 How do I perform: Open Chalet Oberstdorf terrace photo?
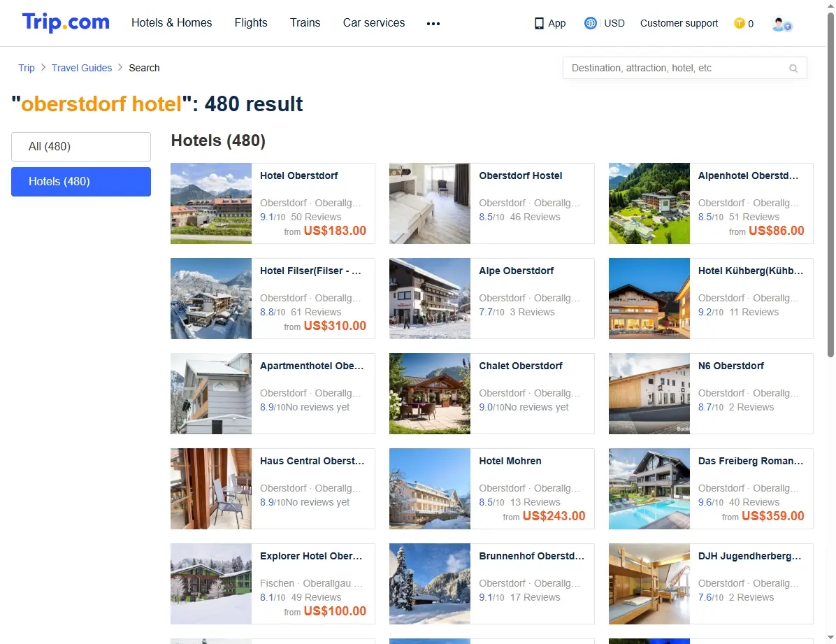tap(430, 393)
